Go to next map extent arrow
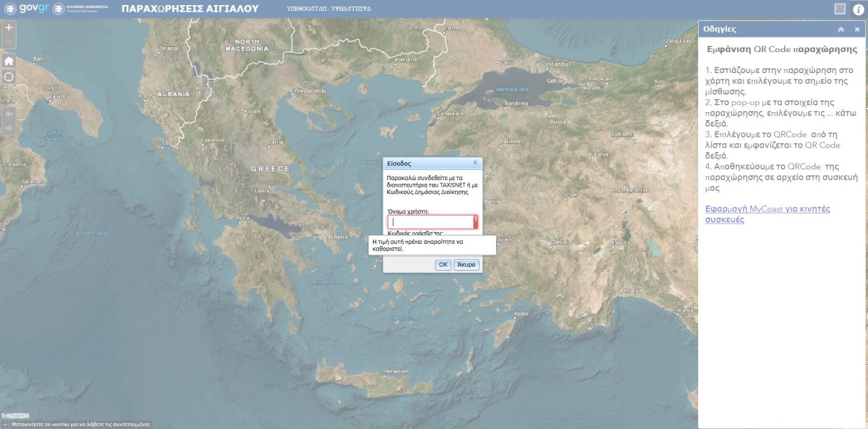This screenshot has width=868, height=429. [9, 128]
